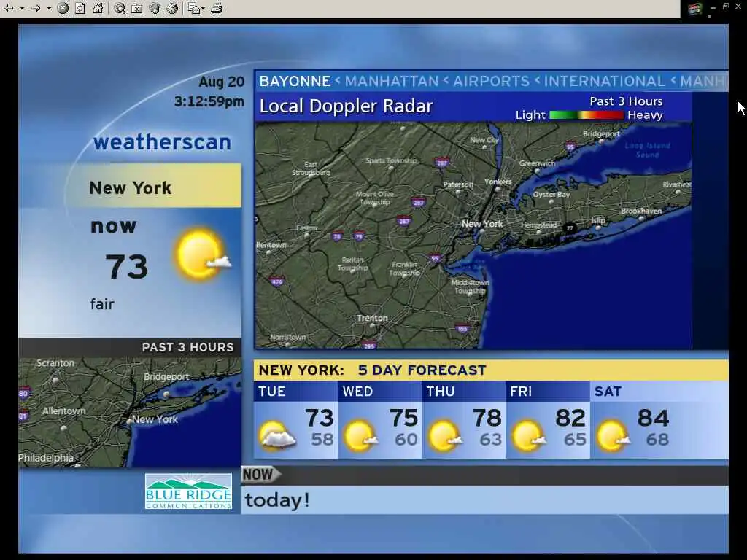Click Wednesday's sunny weather icon

point(360,435)
